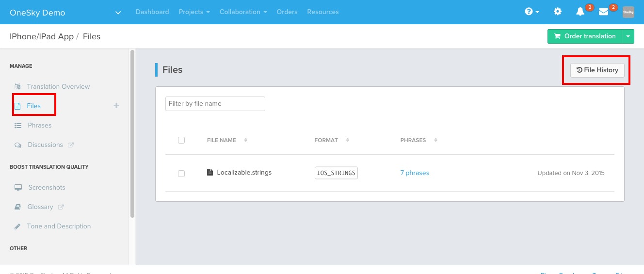
Task: Select Translation Overview in the sidebar
Action: (x=58, y=86)
